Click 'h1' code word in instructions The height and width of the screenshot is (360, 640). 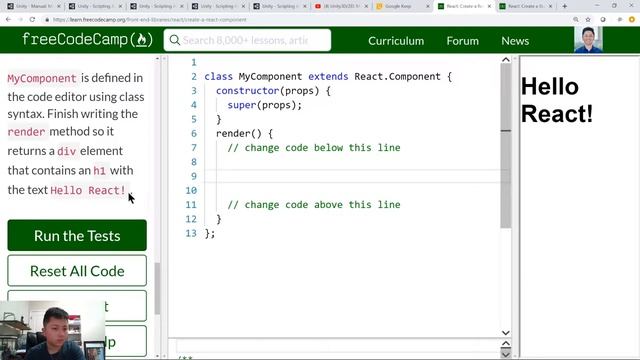(x=100, y=171)
